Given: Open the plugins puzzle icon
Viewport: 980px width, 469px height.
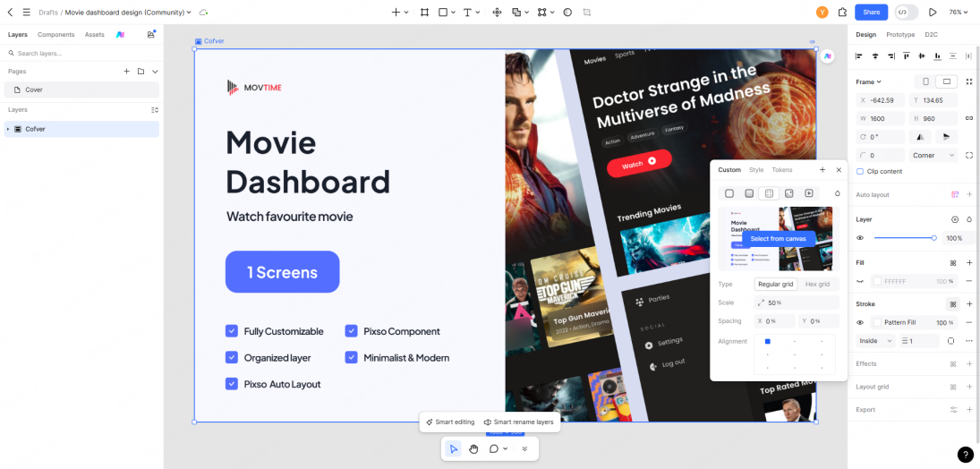Looking at the screenshot, I should click(x=842, y=12).
